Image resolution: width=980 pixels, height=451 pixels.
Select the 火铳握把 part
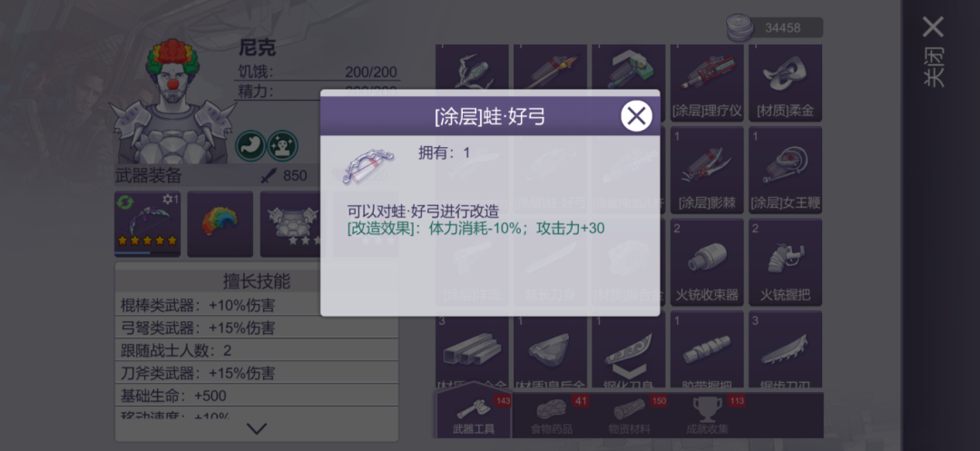coord(785,261)
